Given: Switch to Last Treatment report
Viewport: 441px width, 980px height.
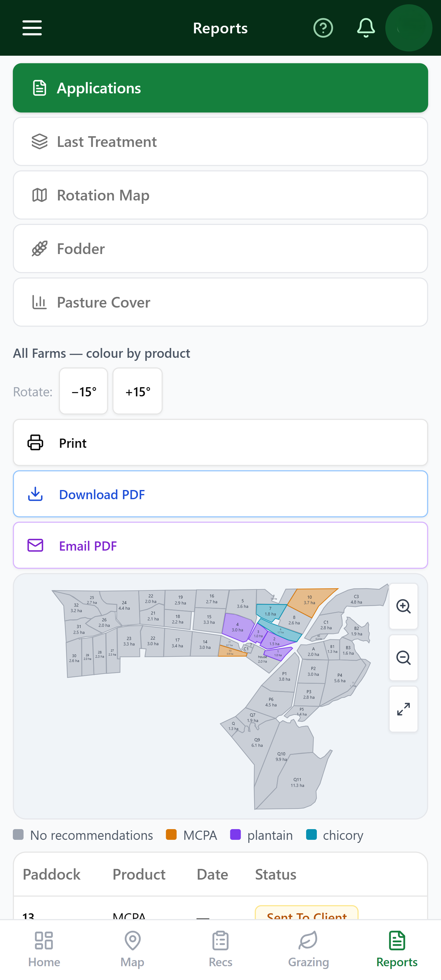Looking at the screenshot, I should 220,141.
